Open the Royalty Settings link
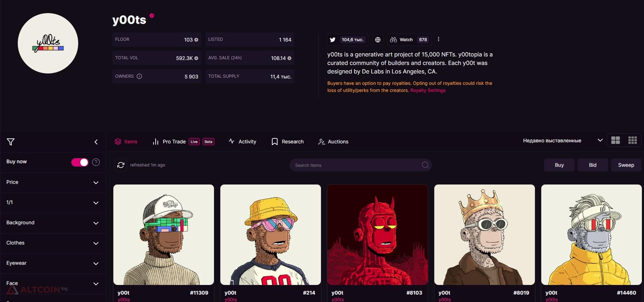 click(428, 90)
